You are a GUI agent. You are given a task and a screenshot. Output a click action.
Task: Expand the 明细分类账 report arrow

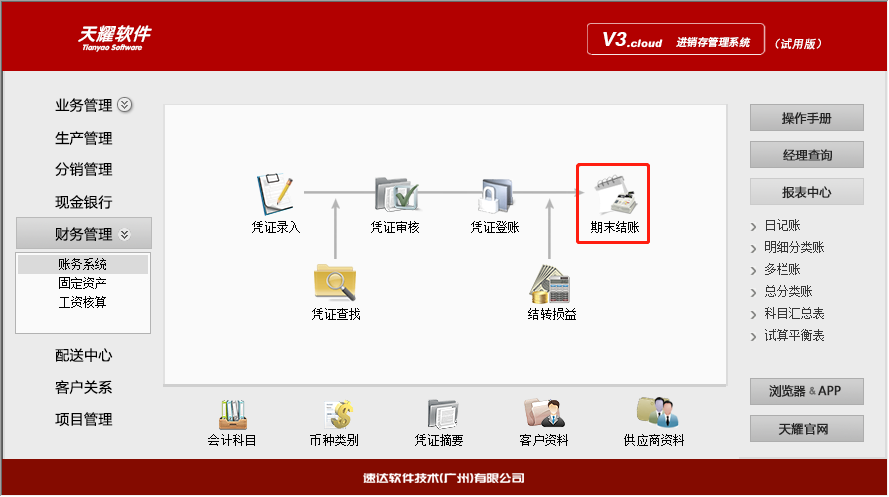(x=753, y=248)
